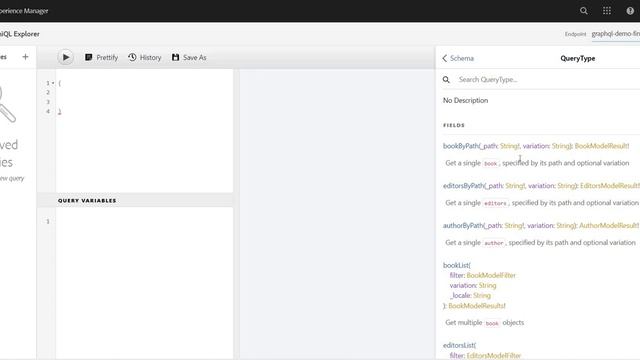Open the bookList field documentation
This screenshot has height=360, width=640.
pyautogui.click(x=456, y=265)
